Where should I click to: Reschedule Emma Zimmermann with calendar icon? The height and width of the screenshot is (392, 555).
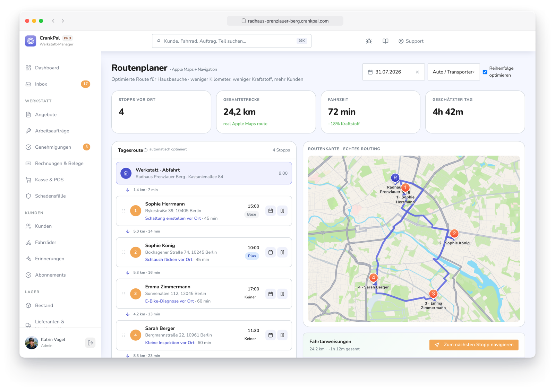tap(271, 294)
